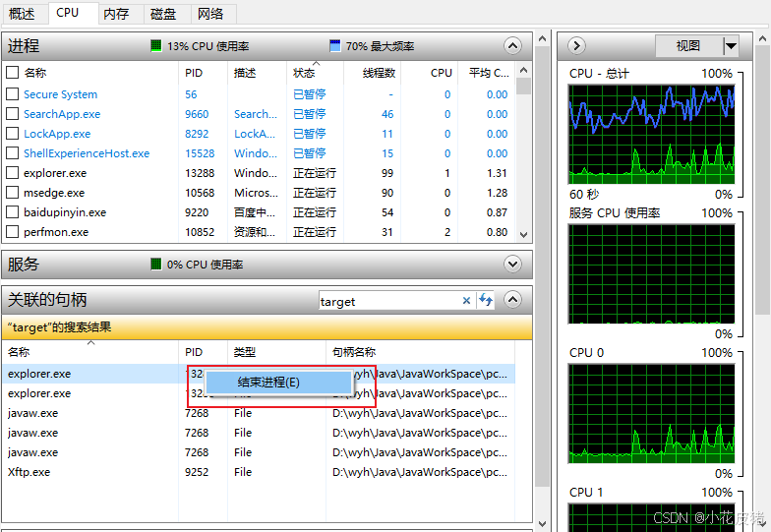Click the target search field
The image size is (771, 532).
pyautogui.click(x=389, y=301)
